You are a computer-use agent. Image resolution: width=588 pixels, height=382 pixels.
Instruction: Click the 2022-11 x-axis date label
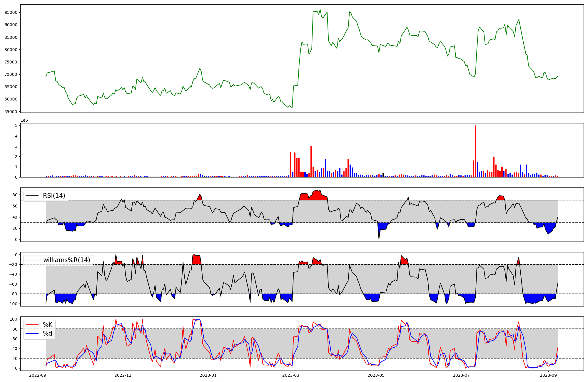point(123,375)
